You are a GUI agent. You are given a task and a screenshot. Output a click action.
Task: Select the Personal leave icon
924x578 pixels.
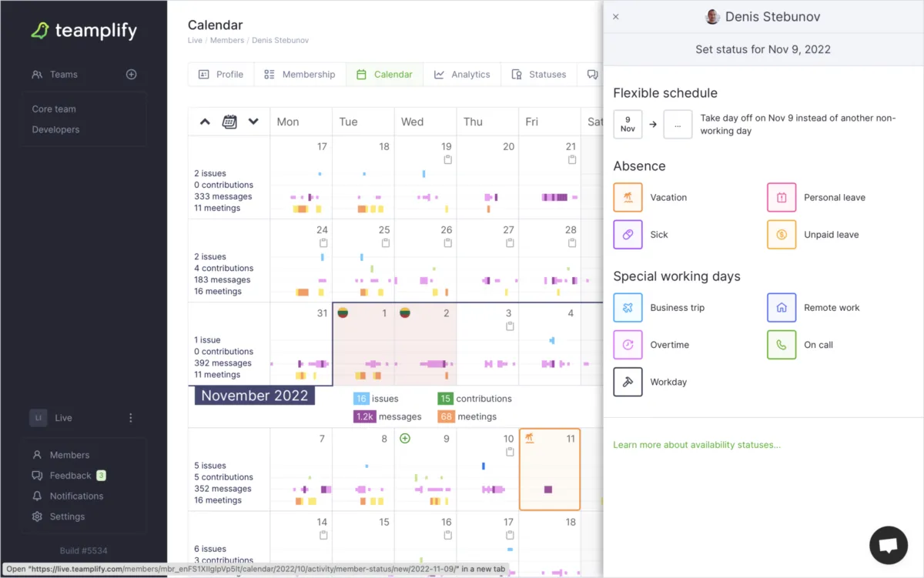(x=782, y=197)
